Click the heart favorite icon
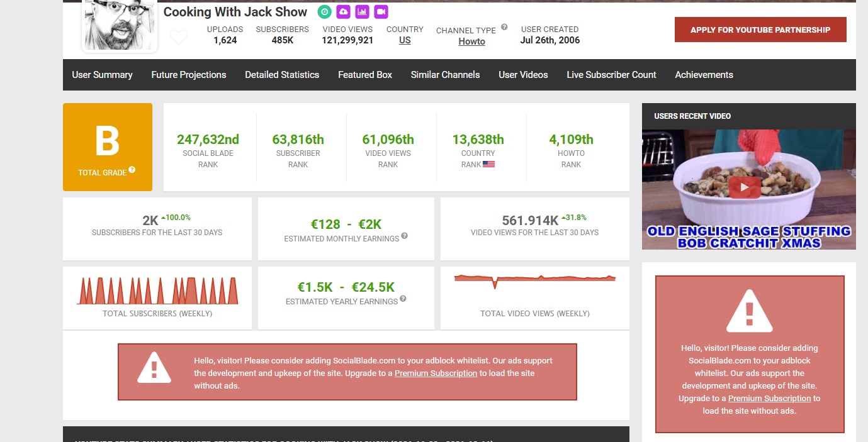This screenshot has width=868, height=442. (x=179, y=38)
